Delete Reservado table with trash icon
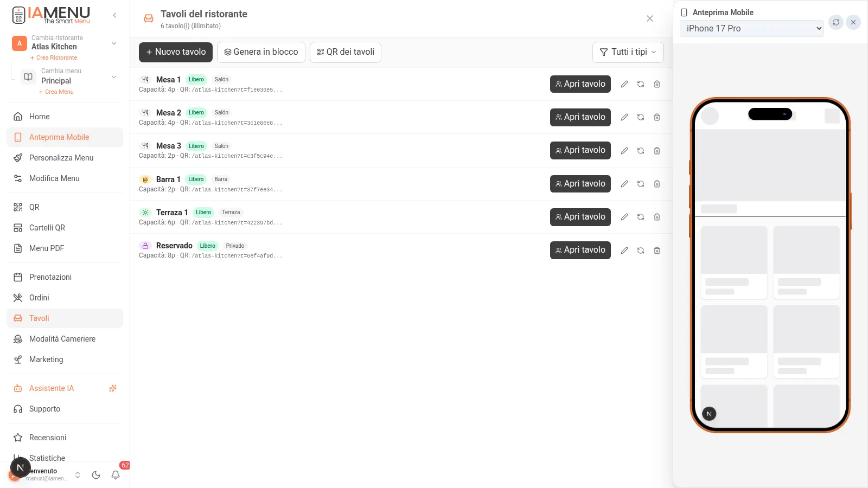 [657, 251]
